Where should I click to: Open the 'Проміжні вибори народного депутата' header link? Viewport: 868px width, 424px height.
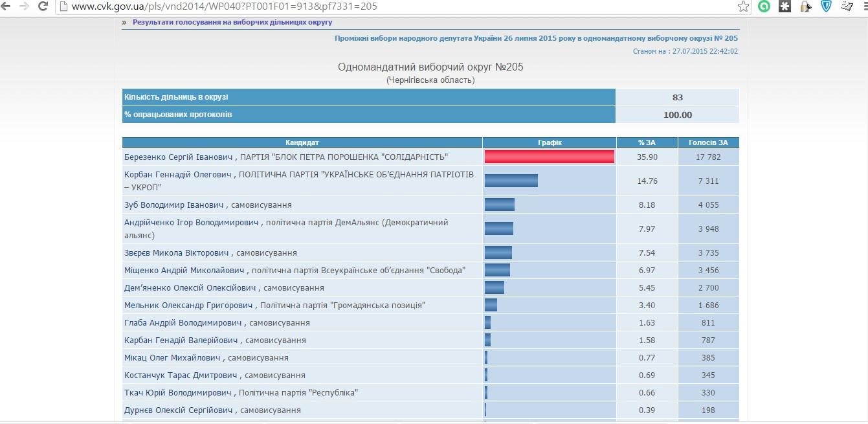[536, 38]
